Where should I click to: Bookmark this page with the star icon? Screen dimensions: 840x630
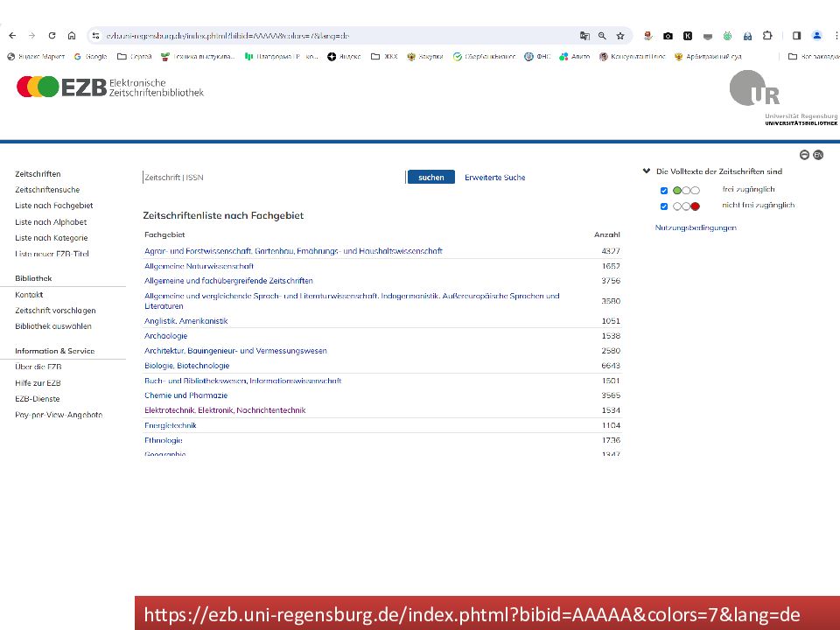[x=620, y=36]
